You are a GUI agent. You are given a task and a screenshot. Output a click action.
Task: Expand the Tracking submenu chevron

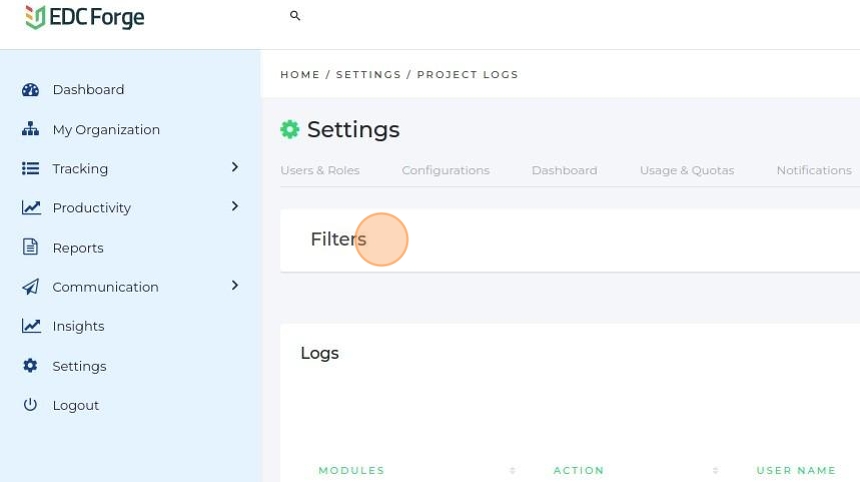[x=235, y=167]
